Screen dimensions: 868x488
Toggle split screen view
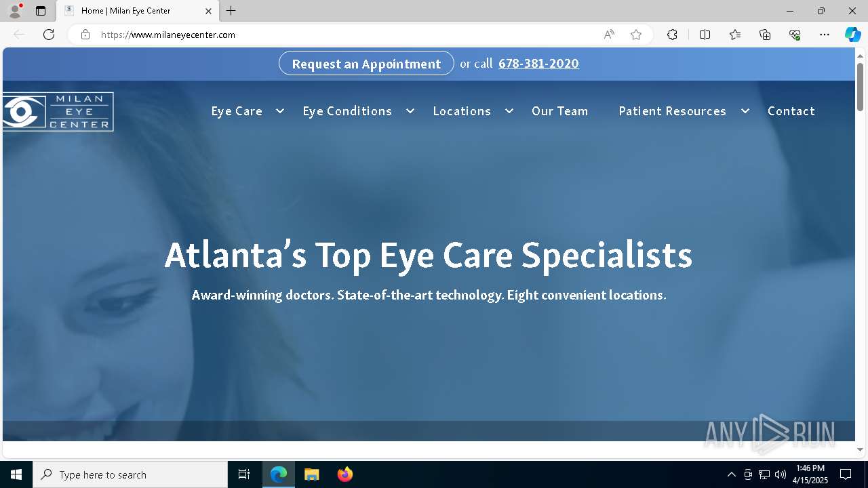tap(705, 35)
